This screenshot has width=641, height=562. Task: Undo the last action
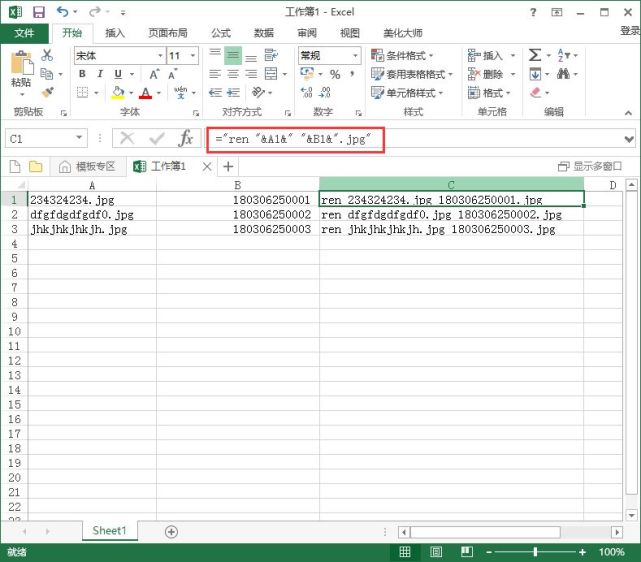63,12
